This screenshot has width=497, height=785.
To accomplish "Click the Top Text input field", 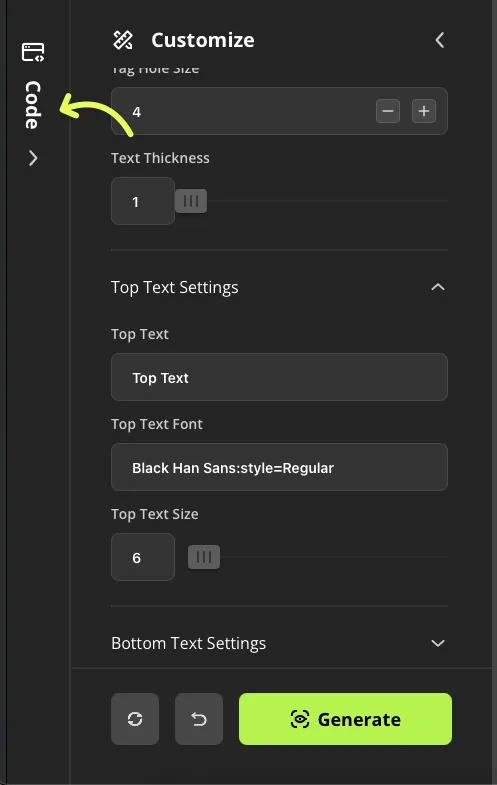I will pos(279,377).
